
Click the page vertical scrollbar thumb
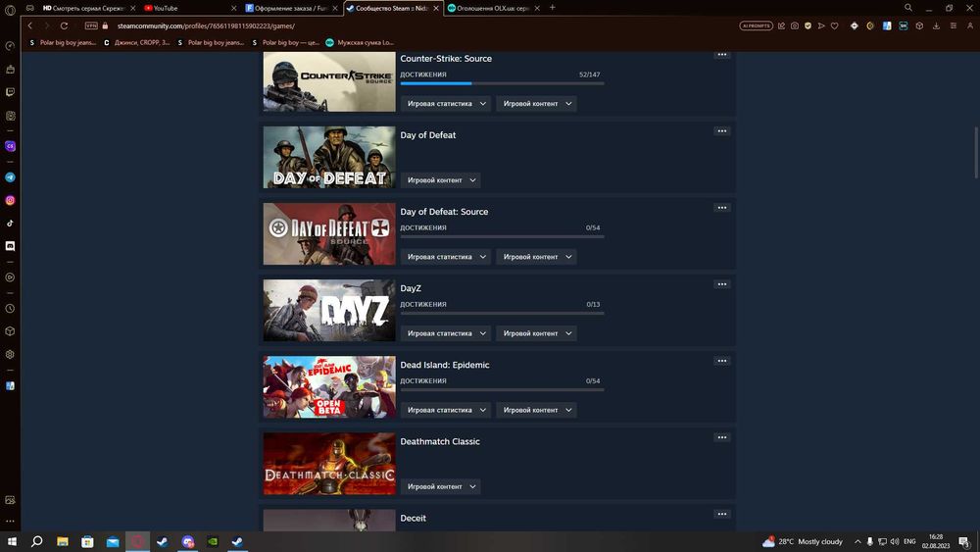point(976,152)
